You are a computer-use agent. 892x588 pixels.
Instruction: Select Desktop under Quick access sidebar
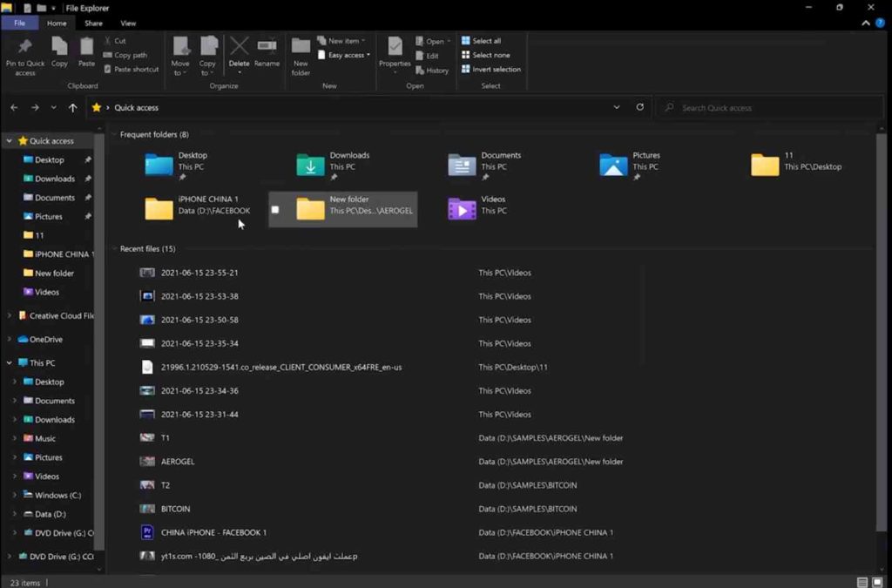pos(50,159)
